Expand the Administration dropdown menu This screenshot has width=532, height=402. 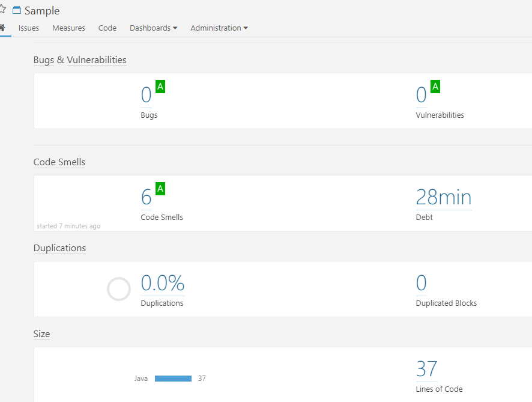[219, 28]
